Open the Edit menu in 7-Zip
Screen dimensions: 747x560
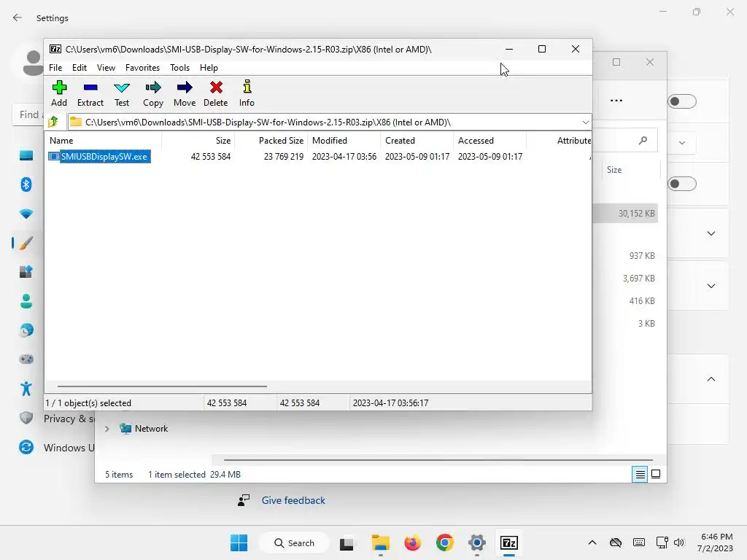(79, 68)
